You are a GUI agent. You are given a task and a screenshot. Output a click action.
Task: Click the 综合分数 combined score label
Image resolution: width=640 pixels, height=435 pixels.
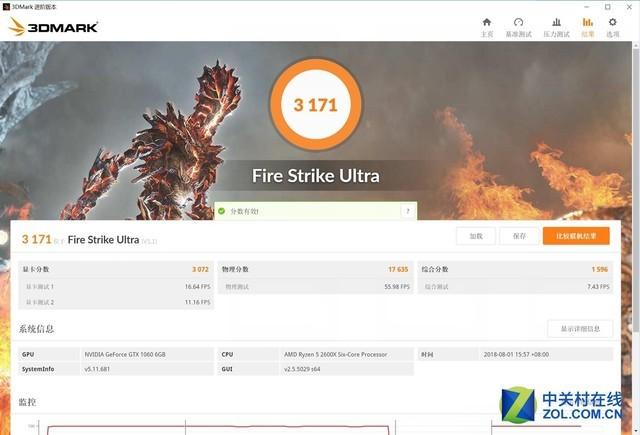(435, 269)
